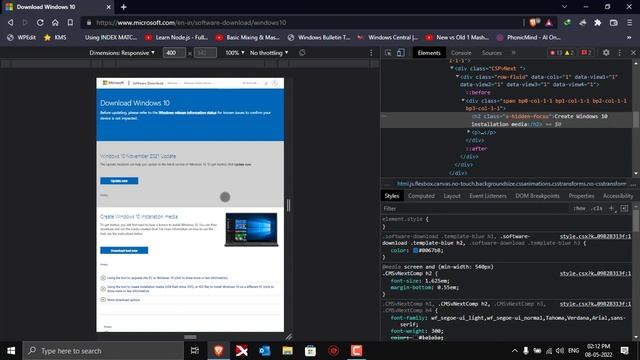Open the 100% zoom dropdown

(x=235, y=53)
